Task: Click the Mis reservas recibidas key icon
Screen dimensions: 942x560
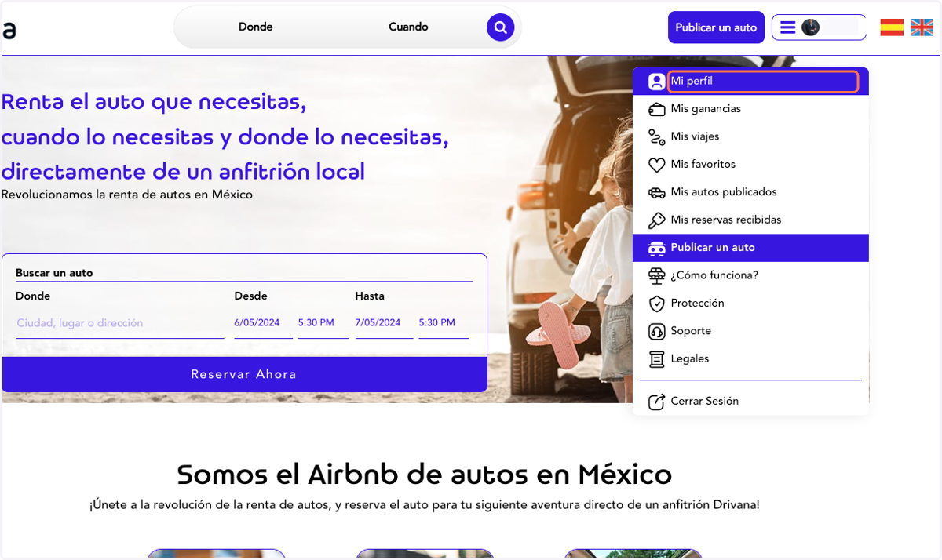Action: [x=656, y=220]
